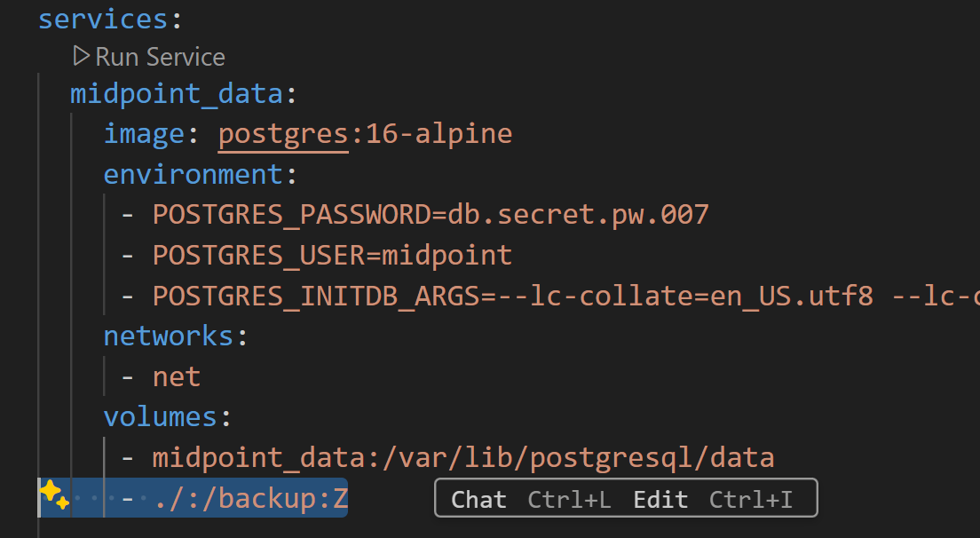The width and height of the screenshot is (980, 538).
Task: Follow the underlined postgres image link
Action: 283,134
